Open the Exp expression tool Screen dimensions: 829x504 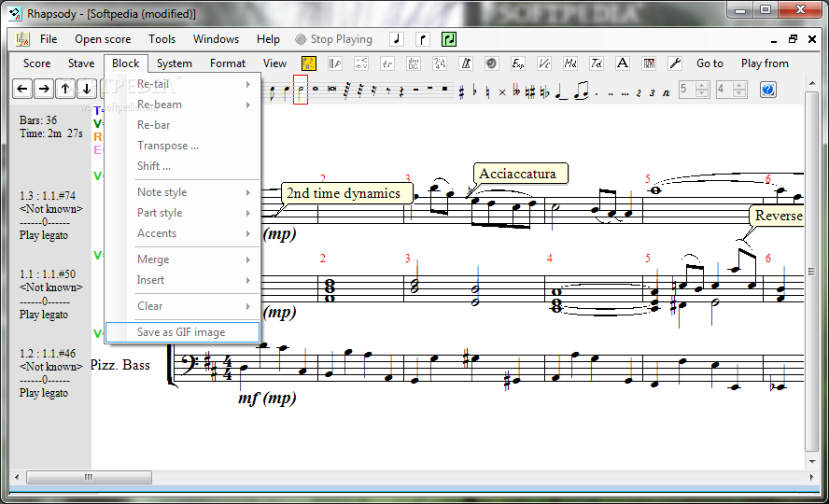pos(518,63)
